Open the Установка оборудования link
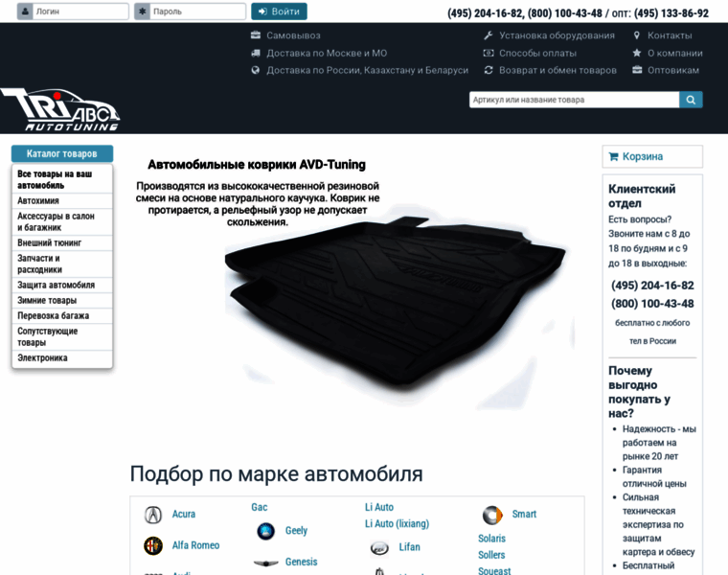 [557, 35]
